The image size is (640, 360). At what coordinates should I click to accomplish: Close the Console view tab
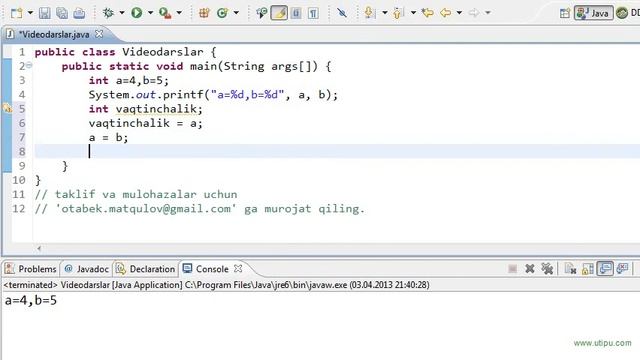[x=238, y=269]
